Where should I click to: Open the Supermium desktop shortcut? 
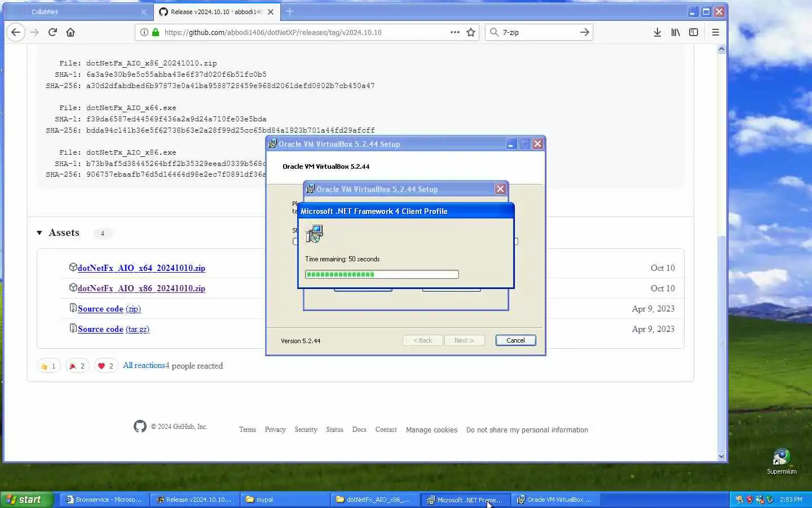(x=782, y=462)
